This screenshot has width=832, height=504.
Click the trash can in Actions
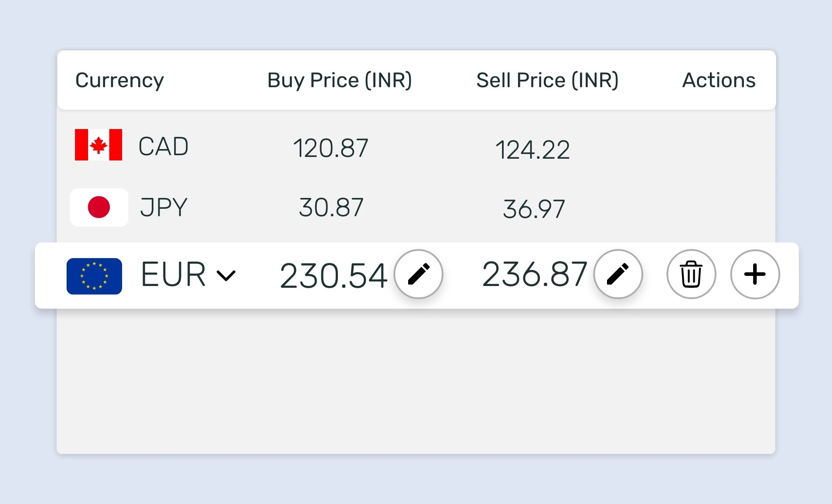(691, 274)
